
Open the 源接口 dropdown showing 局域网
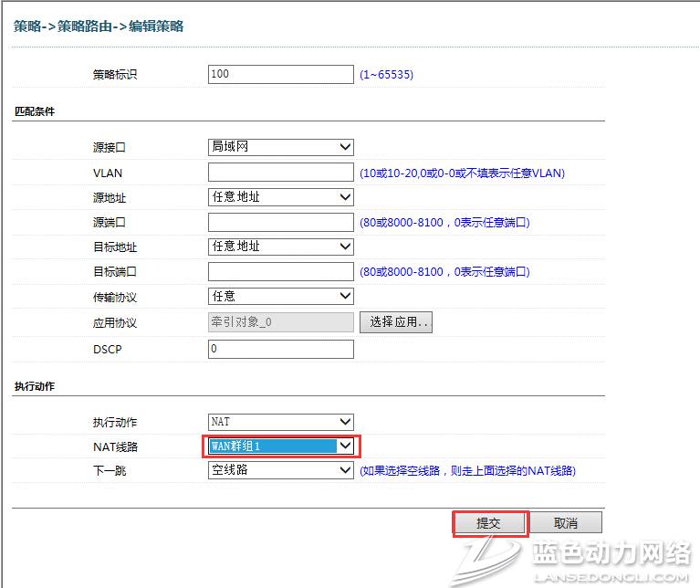pos(280,147)
